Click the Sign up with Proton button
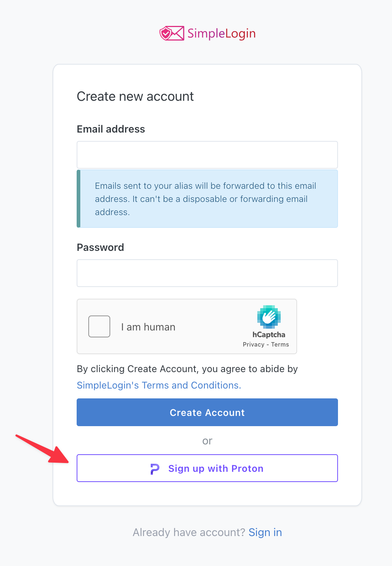 click(207, 468)
